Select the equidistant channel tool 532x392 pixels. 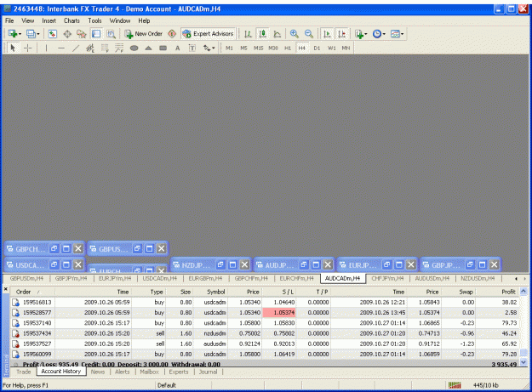tap(90, 48)
